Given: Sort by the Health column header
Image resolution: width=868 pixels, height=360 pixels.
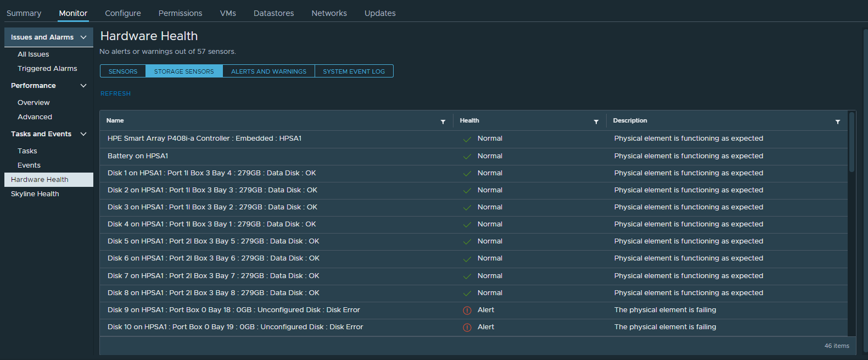Looking at the screenshot, I should click(469, 120).
